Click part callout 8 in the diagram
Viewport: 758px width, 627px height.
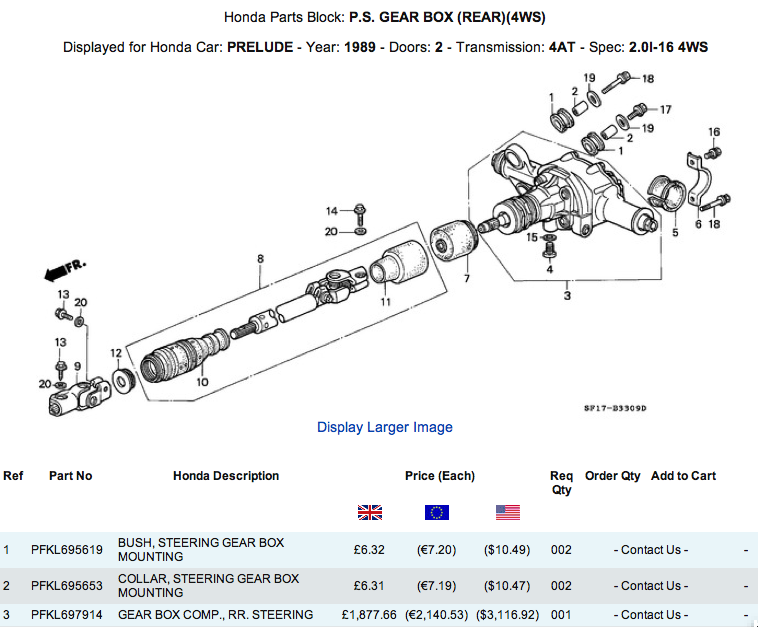(261, 259)
